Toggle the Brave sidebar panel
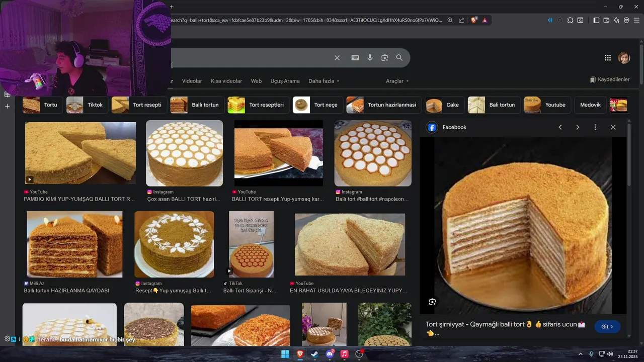This screenshot has width=644, height=362. pos(596,20)
